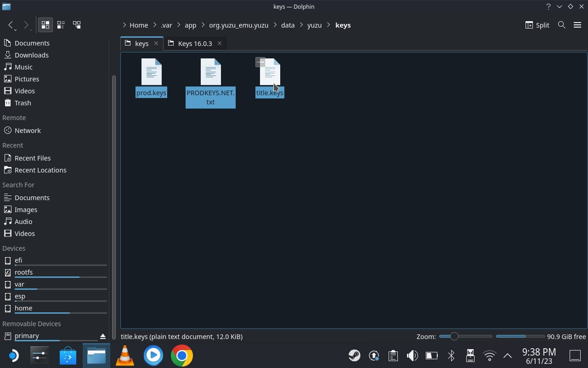588x368 pixels.
Task: Expand the yuzu breadcrumb chevron
Action: click(x=328, y=25)
